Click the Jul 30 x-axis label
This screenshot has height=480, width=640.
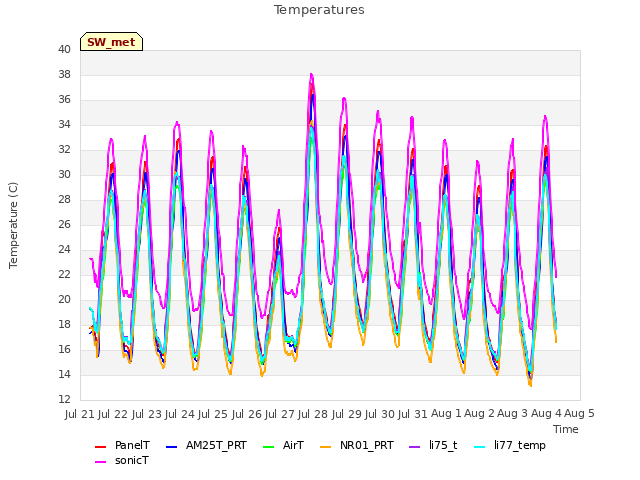[380, 414]
